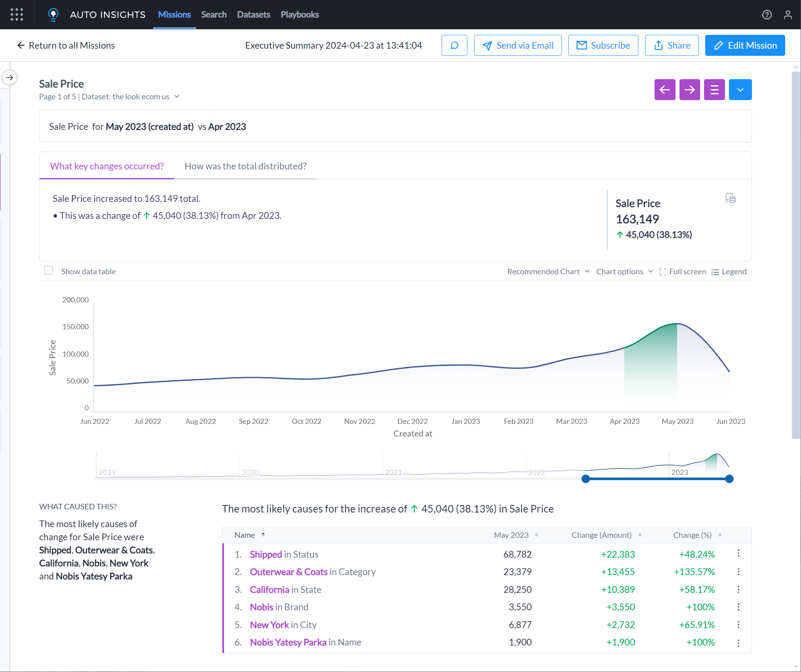
Task: Enable Show data table
Action: tap(49, 270)
